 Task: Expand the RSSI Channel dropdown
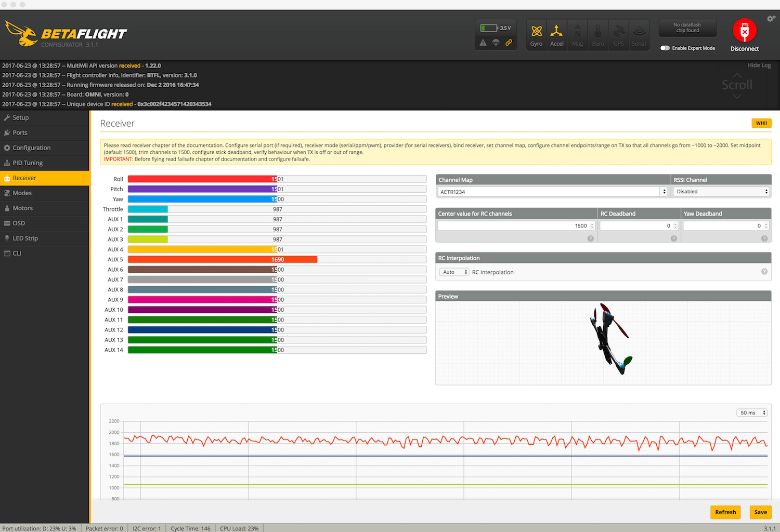click(721, 192)
